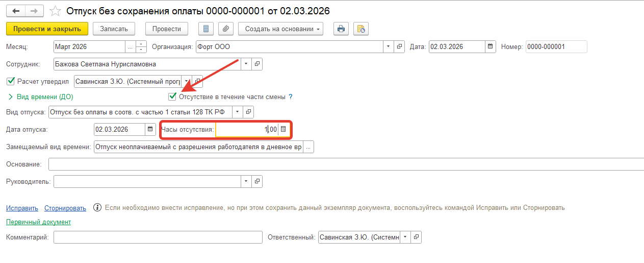Viewport: 644px width, 263px height.
Task: Decrease the Месяц value with down stepper
Action: tap(141, 50)
